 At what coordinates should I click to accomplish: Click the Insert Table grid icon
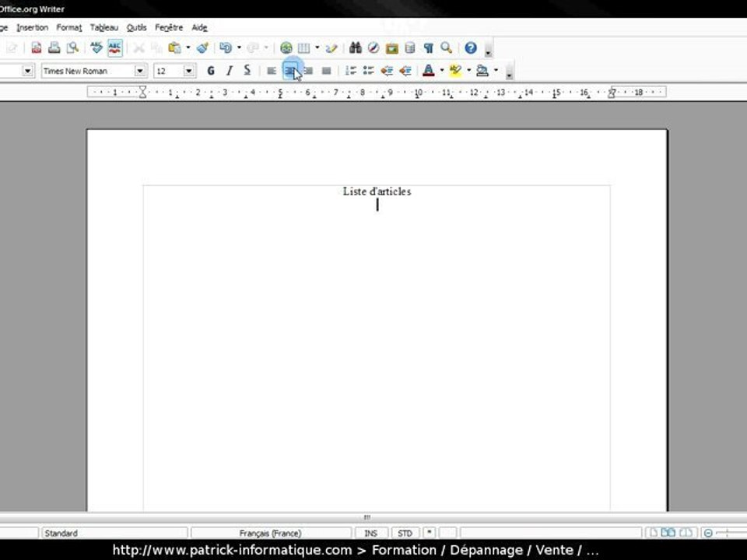tap(304, 47)
